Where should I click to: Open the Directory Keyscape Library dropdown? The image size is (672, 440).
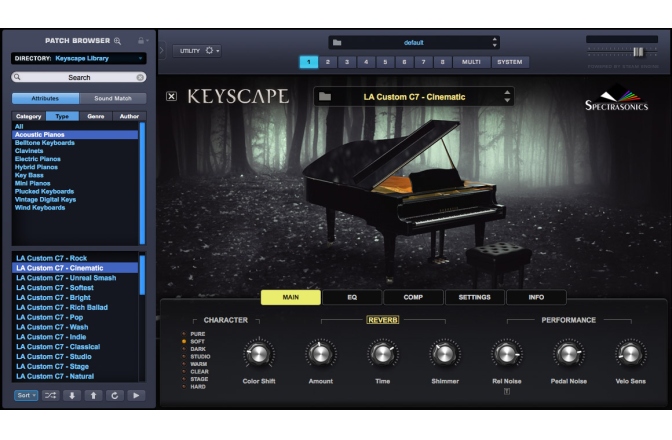click(79, 58)
